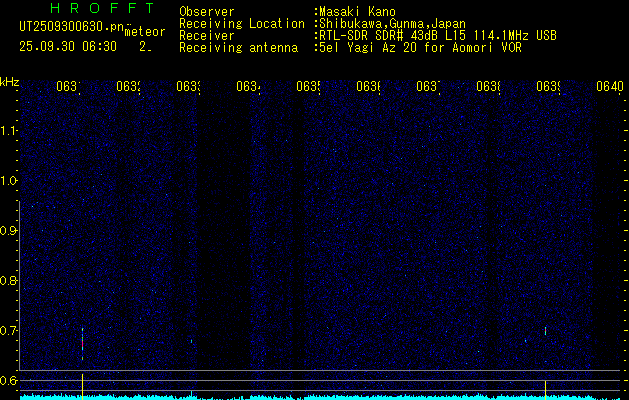The width and height of the screenshot is (629, 400).
Task: Click the "Receiving antenna" label
Action: [238, 48]
